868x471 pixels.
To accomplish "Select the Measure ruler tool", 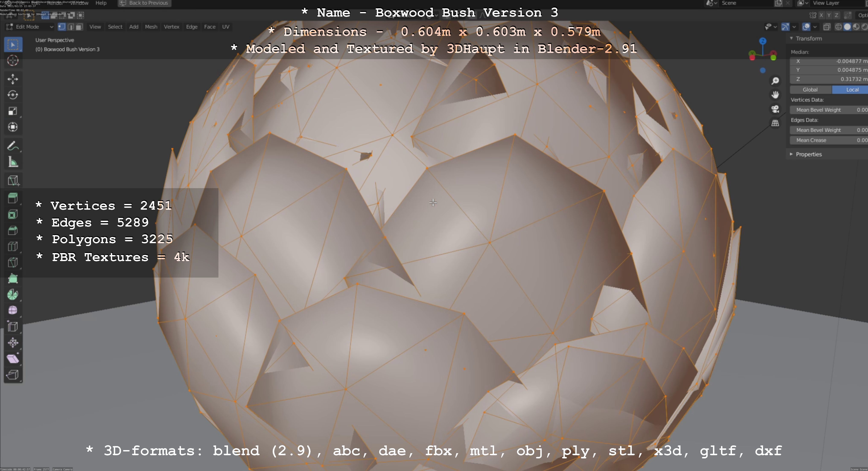I will (x=13, y=162).
